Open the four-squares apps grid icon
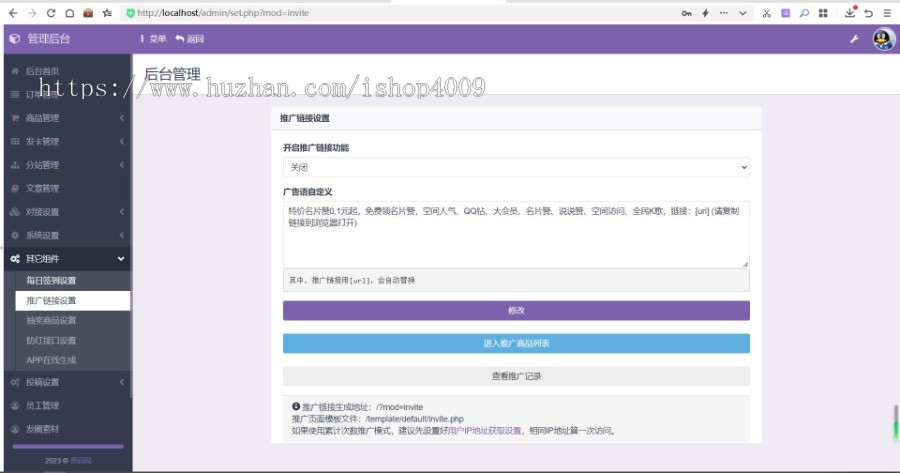Screen dimensions: 900x473 [x=823, y=13]
